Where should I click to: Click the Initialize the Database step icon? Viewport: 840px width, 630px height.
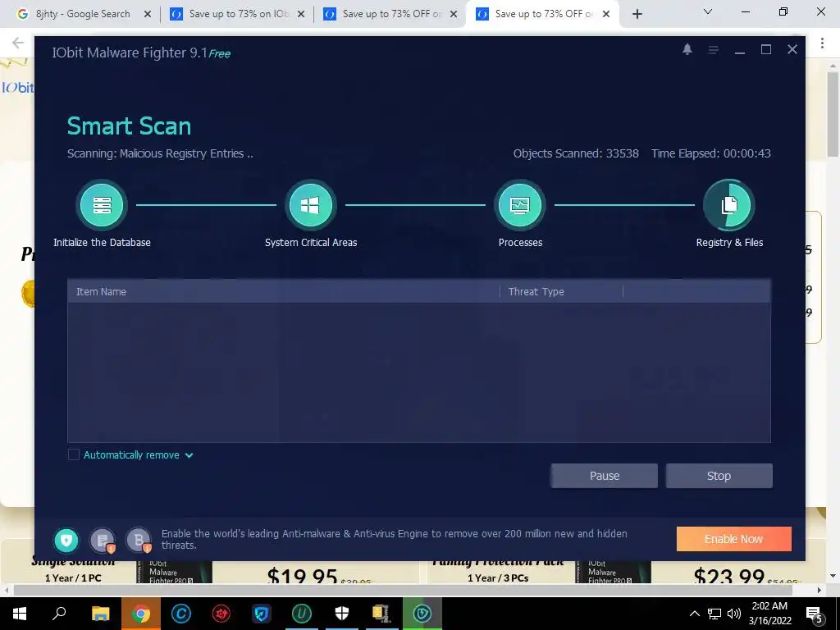(101, 205)
